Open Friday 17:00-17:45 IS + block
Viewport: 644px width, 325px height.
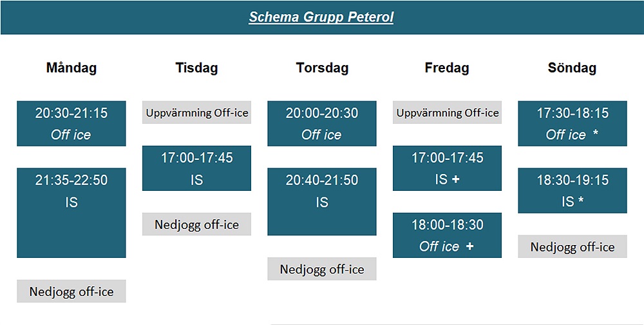tap(448, 168)
